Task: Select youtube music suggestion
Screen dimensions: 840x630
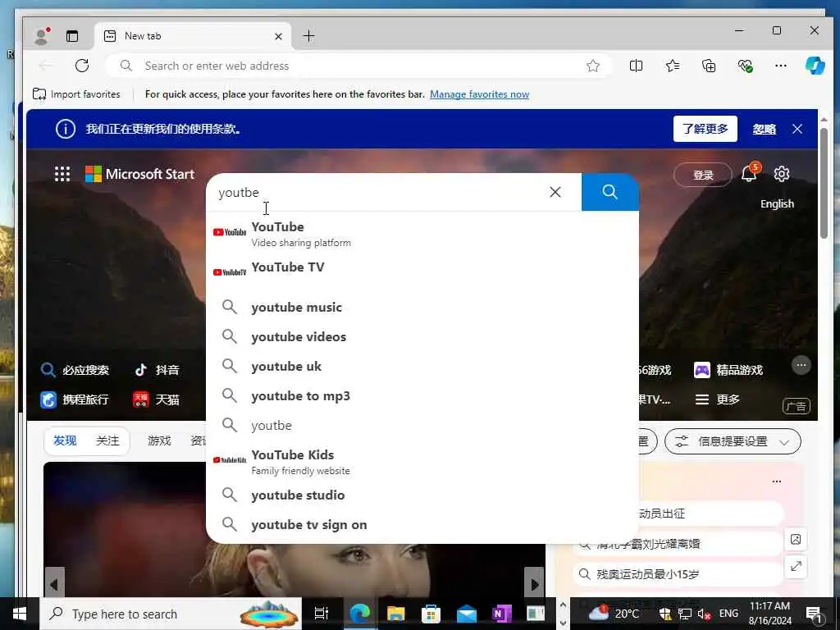Action: click(x=422, y=307)
